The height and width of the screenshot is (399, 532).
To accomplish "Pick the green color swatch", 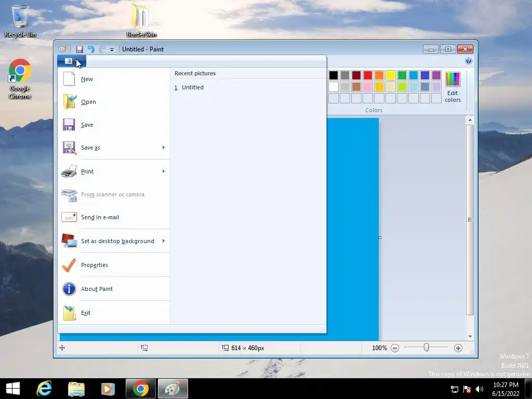I will tap(402, 75).
